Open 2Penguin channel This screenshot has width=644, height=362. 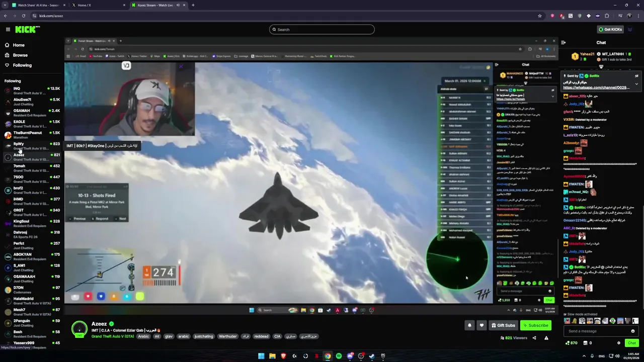[32, 323]
